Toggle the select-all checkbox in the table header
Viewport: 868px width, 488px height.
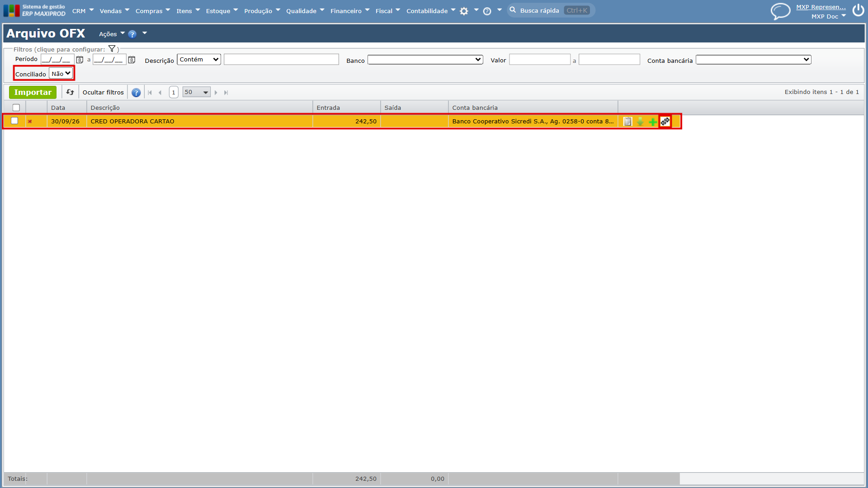point(16,108)
